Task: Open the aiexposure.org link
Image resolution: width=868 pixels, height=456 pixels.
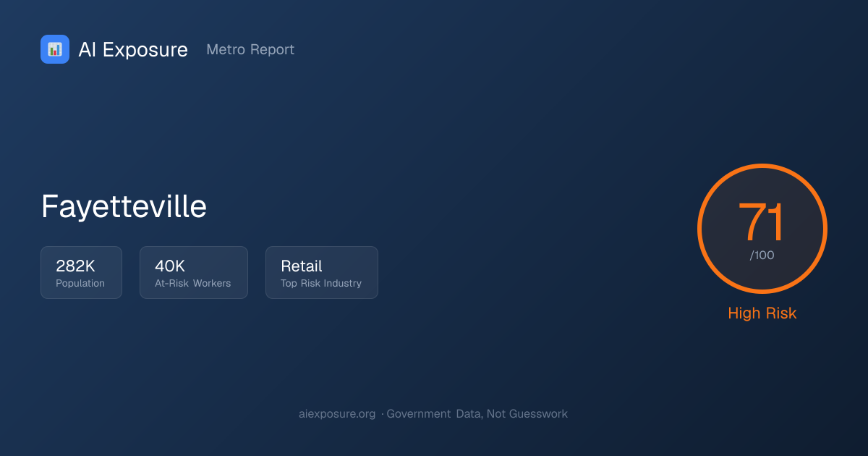Action: point(337,414)
